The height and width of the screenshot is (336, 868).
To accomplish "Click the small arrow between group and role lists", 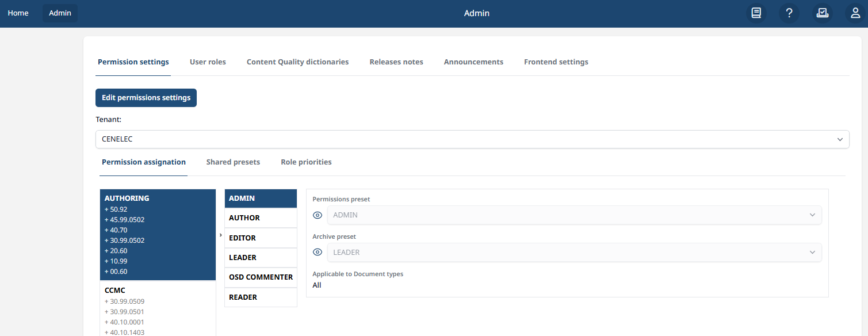I will click(221, 235).
